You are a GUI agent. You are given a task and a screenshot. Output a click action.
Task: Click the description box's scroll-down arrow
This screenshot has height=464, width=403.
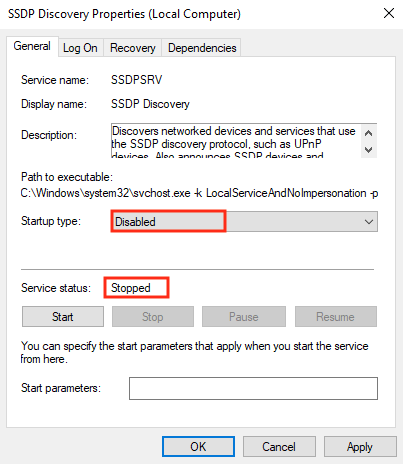click(368, 149)
